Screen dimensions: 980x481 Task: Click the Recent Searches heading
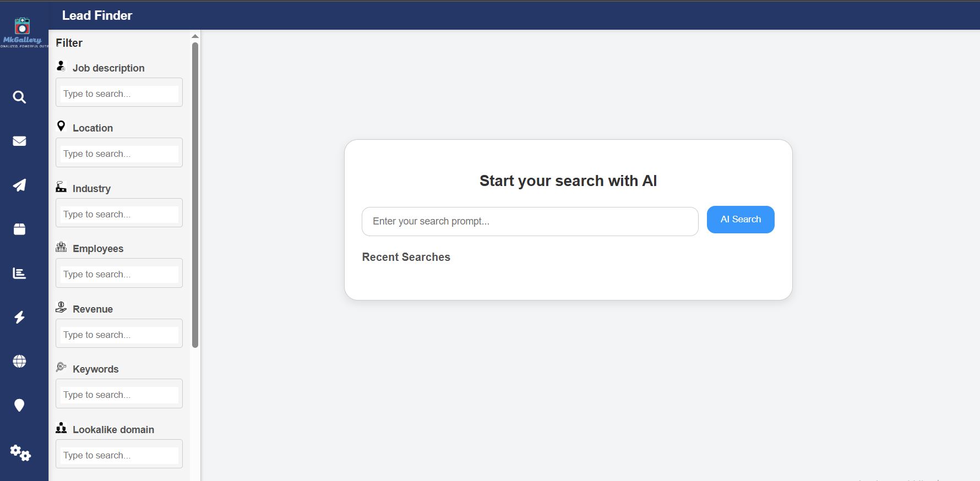point(406,257)
